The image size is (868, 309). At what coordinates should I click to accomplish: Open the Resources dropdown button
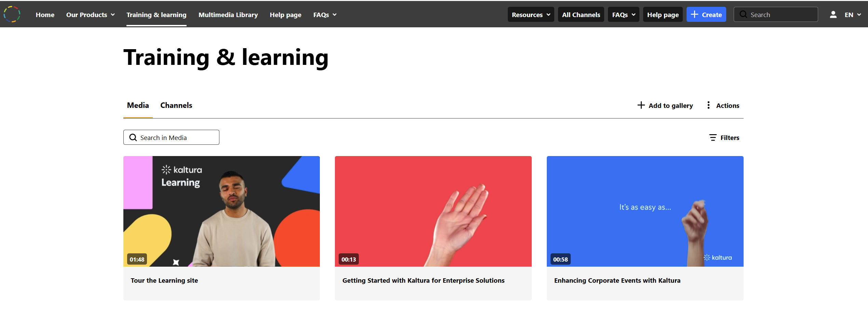tap(531, 15)
